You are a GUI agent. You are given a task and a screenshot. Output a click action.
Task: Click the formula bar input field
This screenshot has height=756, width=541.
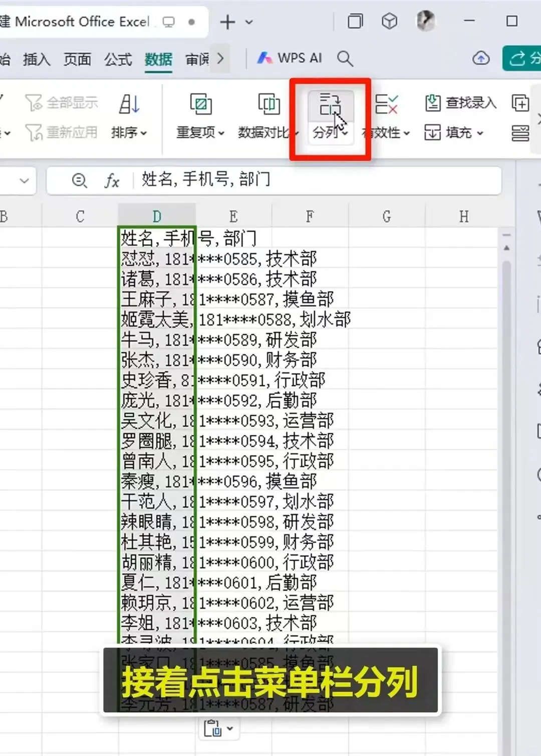pos(319,180)
